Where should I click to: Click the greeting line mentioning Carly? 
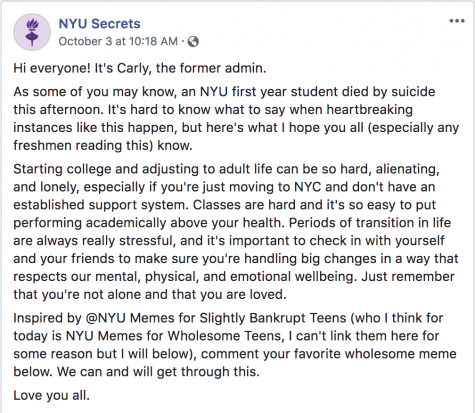click(x=140, y=68)
